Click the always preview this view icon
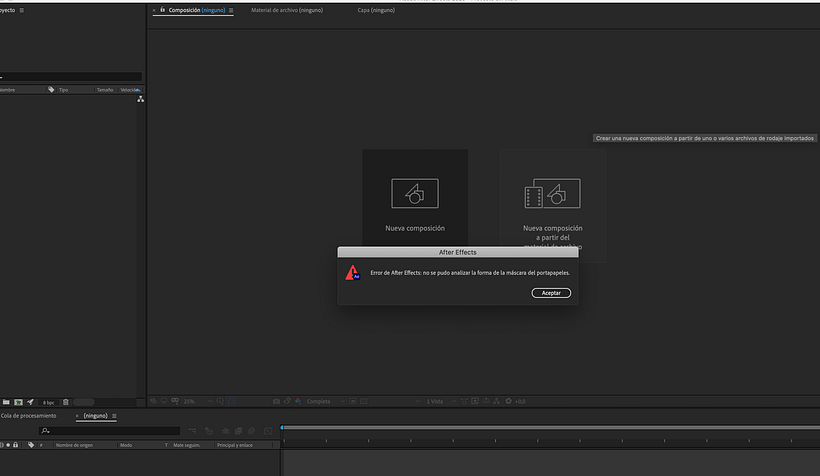 153,401
